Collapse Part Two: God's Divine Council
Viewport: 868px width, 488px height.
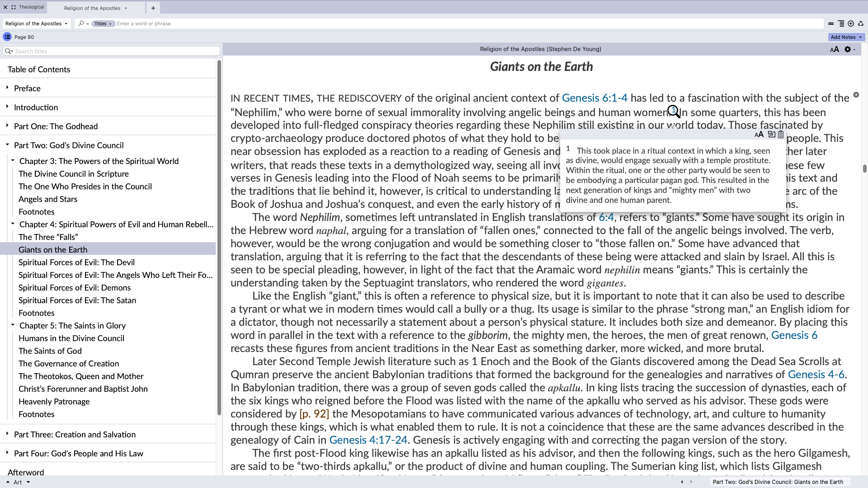click(7, 145)
